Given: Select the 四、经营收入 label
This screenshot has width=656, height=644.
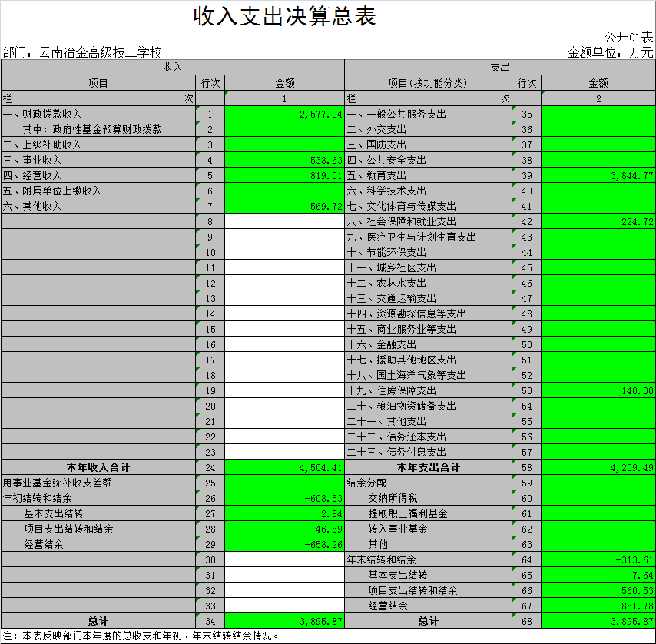Looking at the screenshot, I should tap(32, 175).
